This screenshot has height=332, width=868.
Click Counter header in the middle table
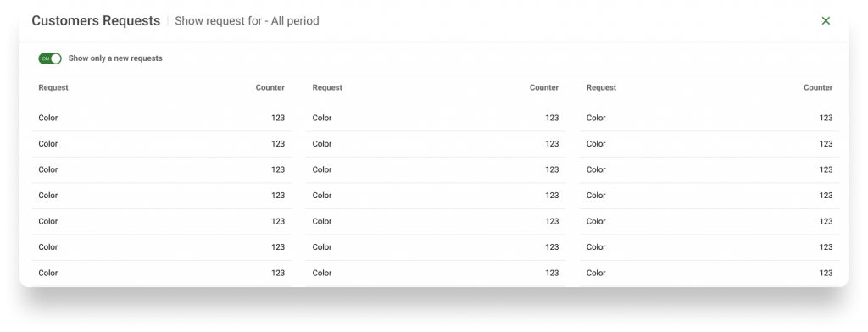544,87
